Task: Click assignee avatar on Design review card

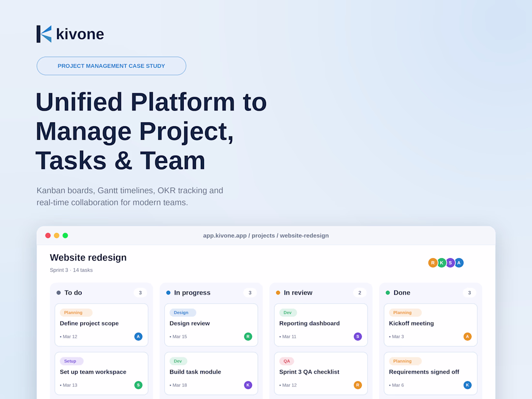Action: 248,337
